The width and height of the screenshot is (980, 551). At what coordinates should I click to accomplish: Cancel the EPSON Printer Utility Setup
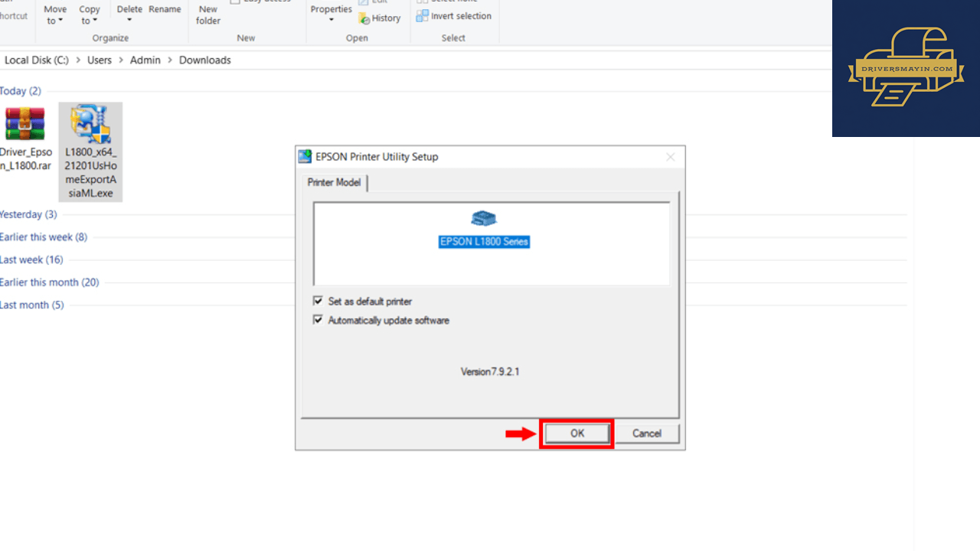coord(647,433)
